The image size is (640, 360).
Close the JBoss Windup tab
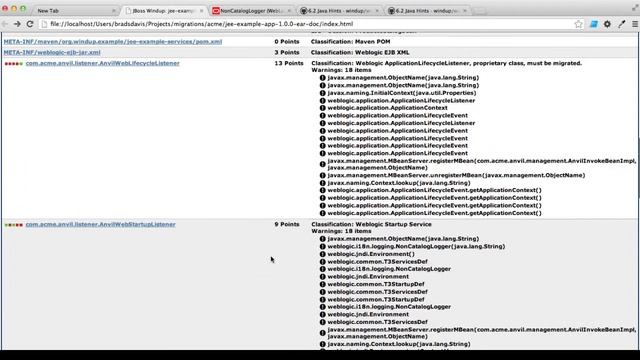click(202, 11)
